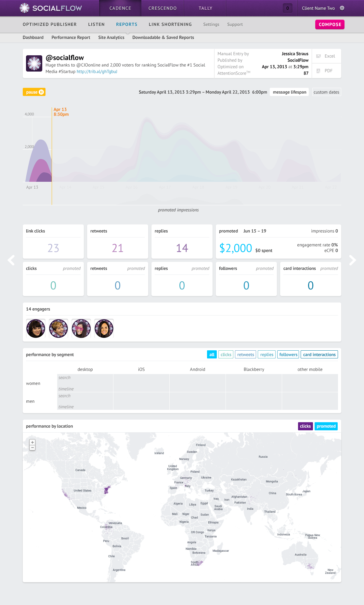Open the Reports section
Viewport: 364px width, 605px height.
(x=127, y=24)
